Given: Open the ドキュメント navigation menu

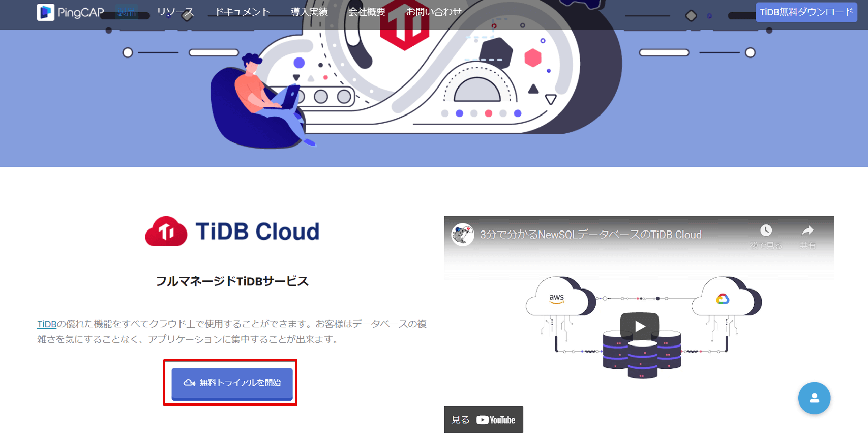Looking at the screenshot, I should point(243,12).
